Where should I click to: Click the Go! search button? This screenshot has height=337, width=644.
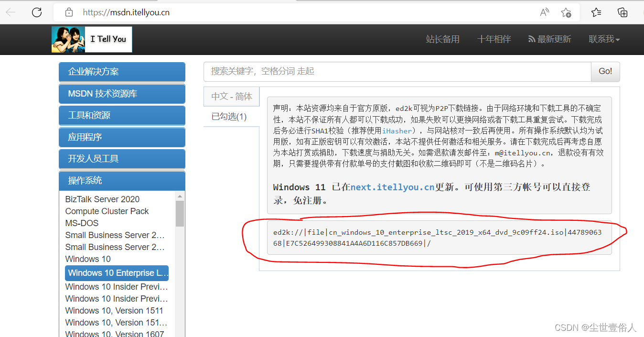click(605, 71)
